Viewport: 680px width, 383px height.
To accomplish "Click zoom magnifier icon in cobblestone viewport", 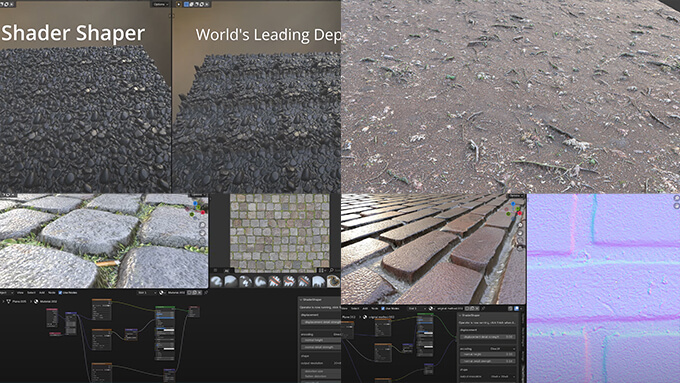I will coord(203,225).
